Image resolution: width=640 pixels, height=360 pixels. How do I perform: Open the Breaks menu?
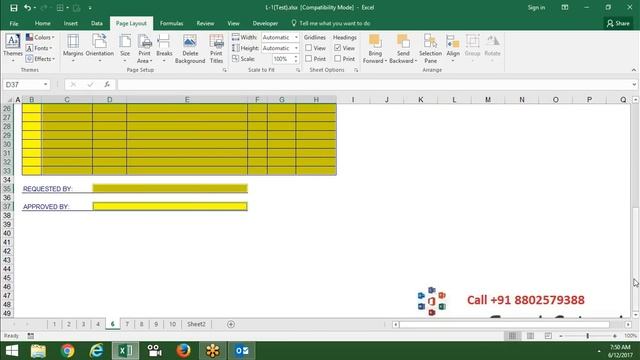(x=164, y=49)
